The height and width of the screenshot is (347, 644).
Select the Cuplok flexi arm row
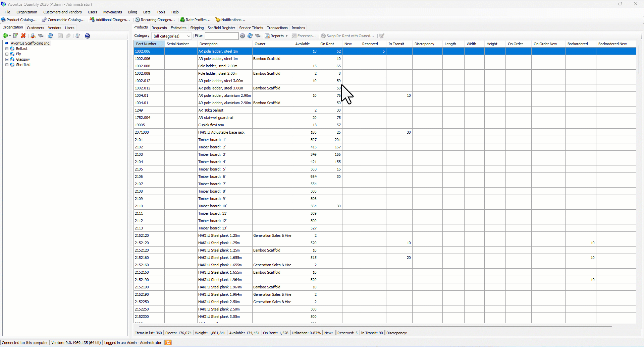(384, 125)
